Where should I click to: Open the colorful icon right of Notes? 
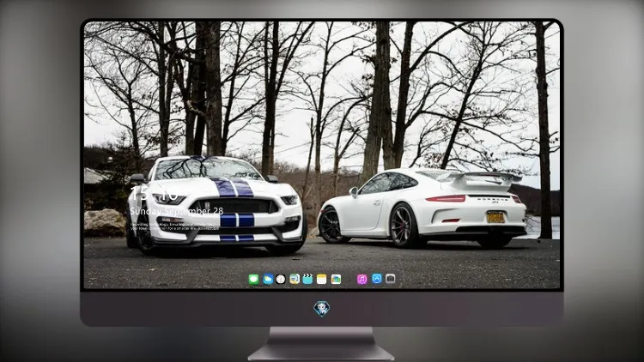coord(336,280)
